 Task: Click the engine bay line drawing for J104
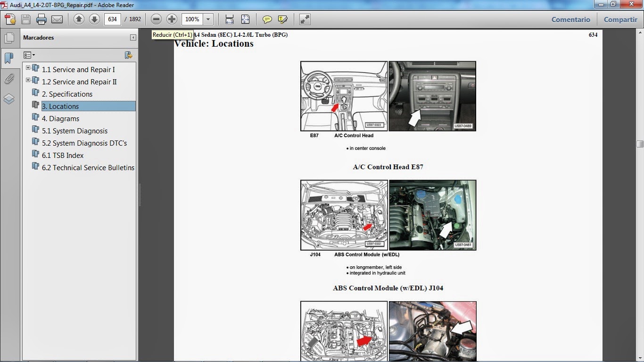(344, 215)
